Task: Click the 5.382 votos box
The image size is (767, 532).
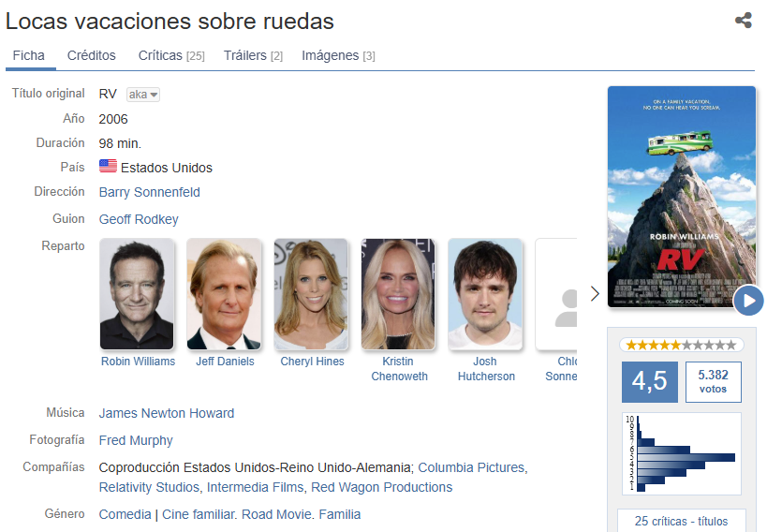Action: (714, 382)
